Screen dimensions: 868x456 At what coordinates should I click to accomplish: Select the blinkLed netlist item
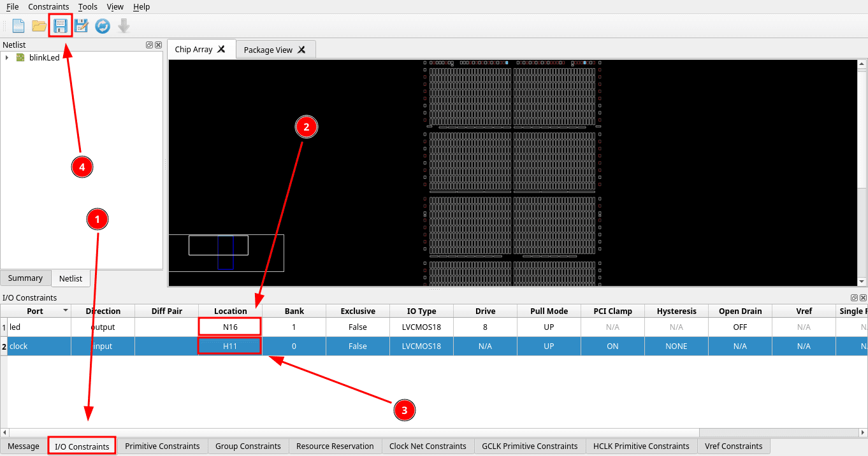[x=45, y=57]
